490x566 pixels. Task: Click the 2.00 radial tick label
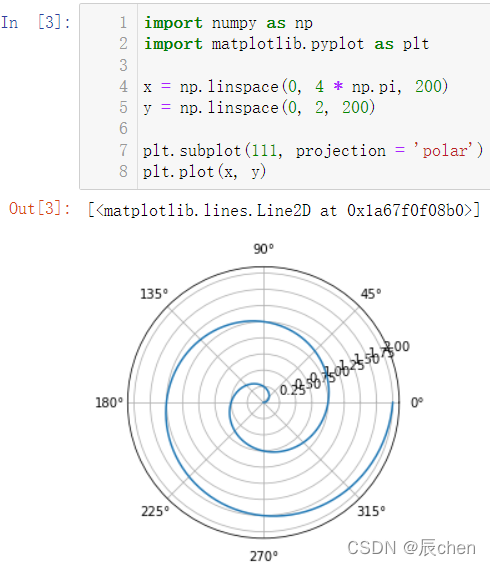click(397, 347)
